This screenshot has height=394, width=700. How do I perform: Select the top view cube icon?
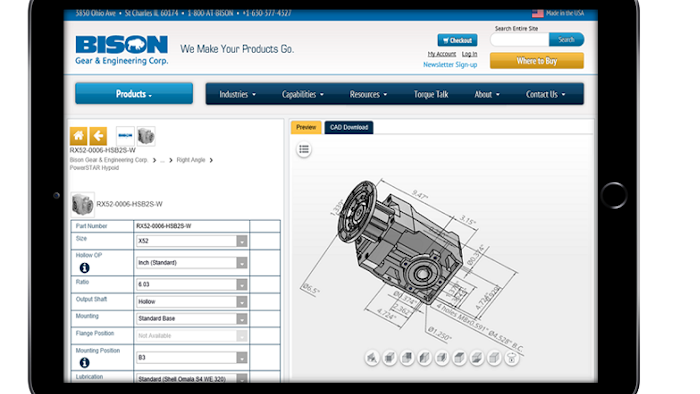point(459,358)
